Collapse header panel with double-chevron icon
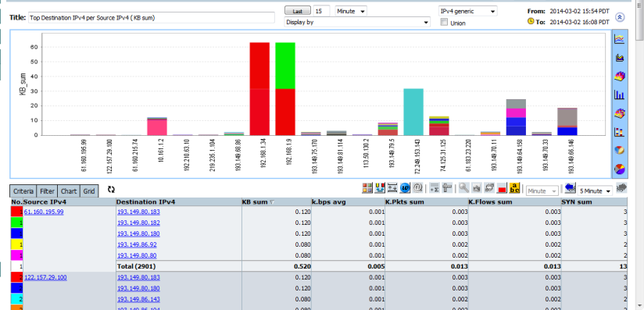This screenshot has width=644, height=310. pos(621,17)
